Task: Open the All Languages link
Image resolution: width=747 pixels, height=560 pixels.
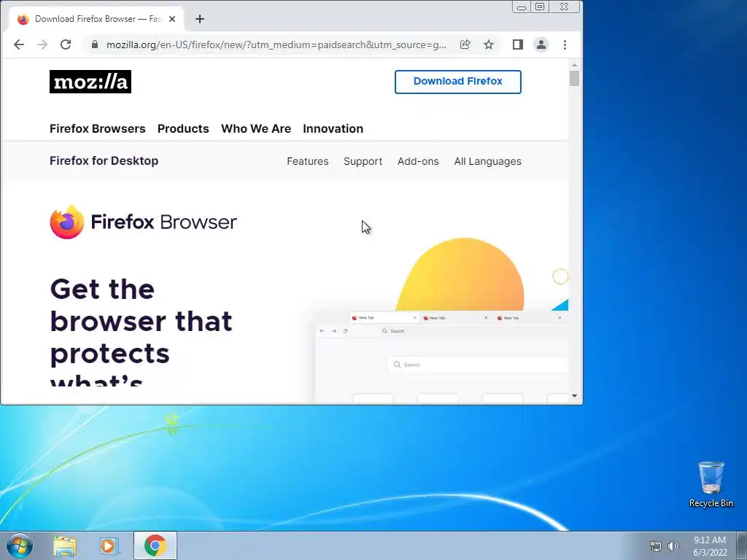Action: (488, 161)
